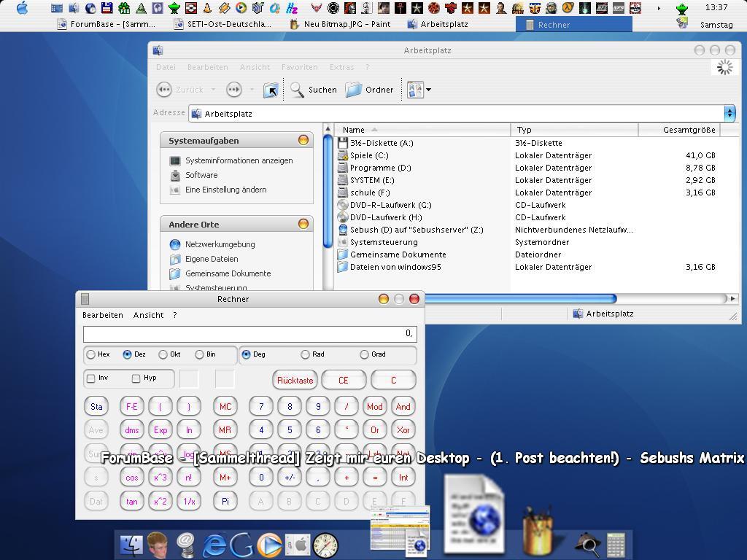747x560 pixels.
Task: Click the horizontal scrollbar in Arbeitsplatz
Action: [519, 298]
